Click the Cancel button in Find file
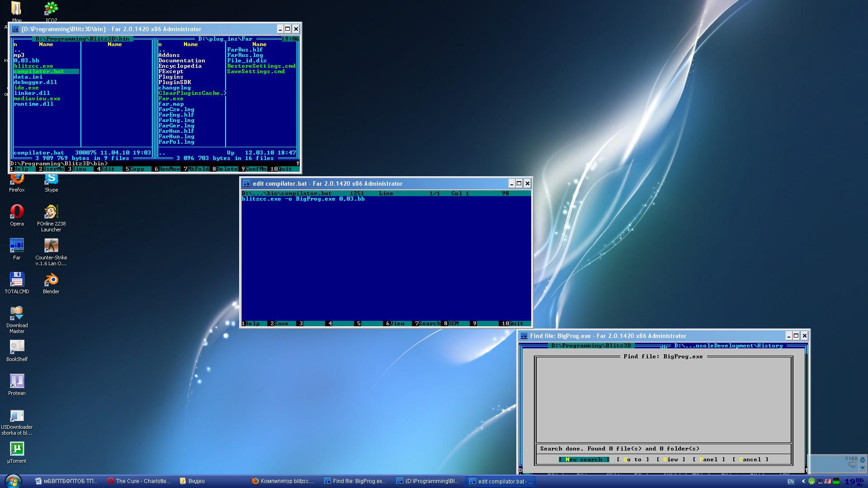The height and width of the screenshot is (488, 868). point(750,460)
